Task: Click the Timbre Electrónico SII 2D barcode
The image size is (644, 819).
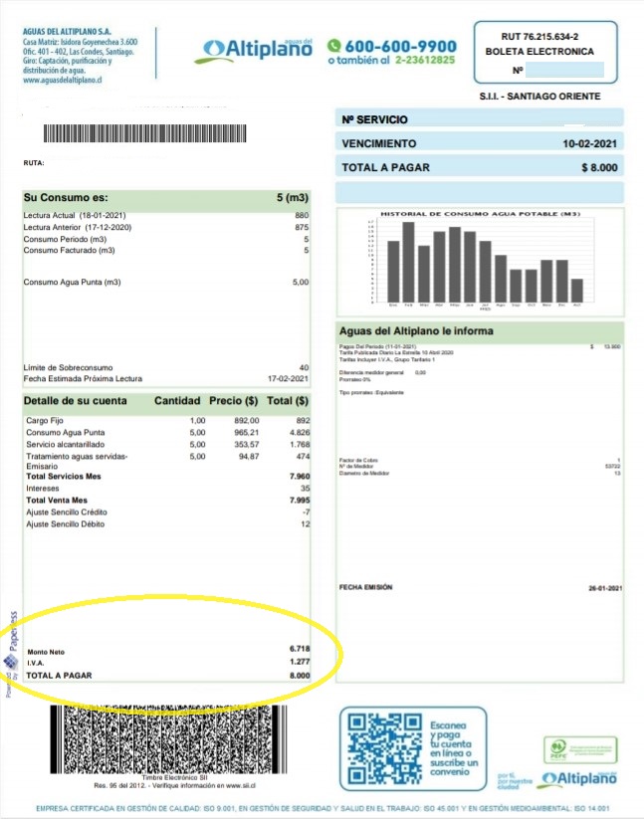Action: coord(168,739)
